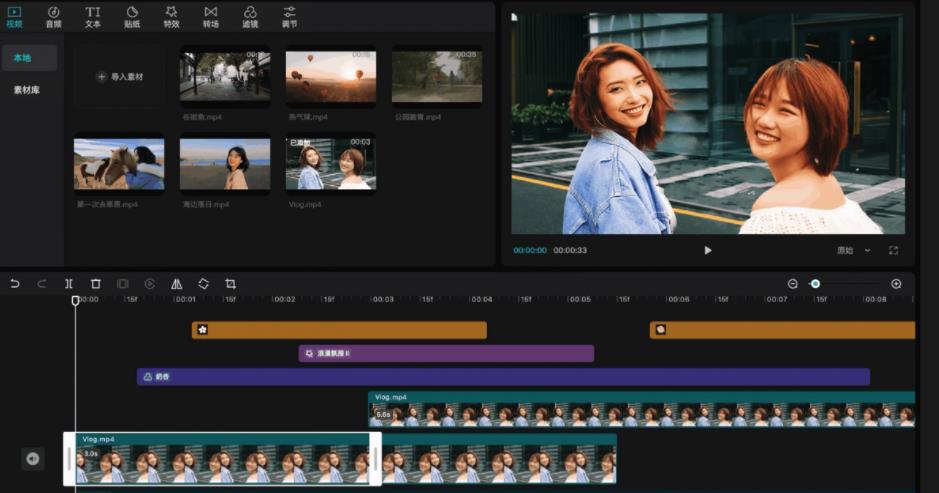939x493 pixels.
Task: Select the beach girl video thumbnail
Action: 225,164
